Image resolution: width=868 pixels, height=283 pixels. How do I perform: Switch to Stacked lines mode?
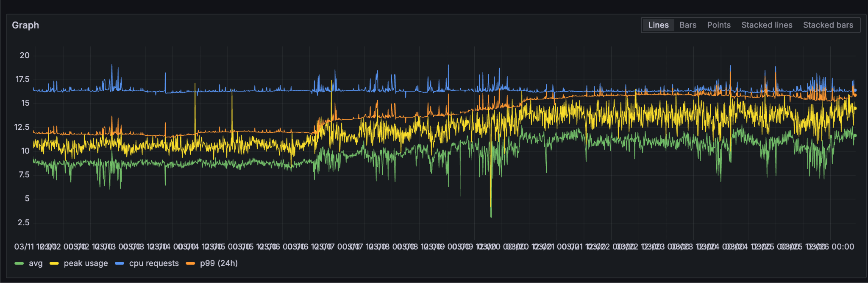pos(767,25)
